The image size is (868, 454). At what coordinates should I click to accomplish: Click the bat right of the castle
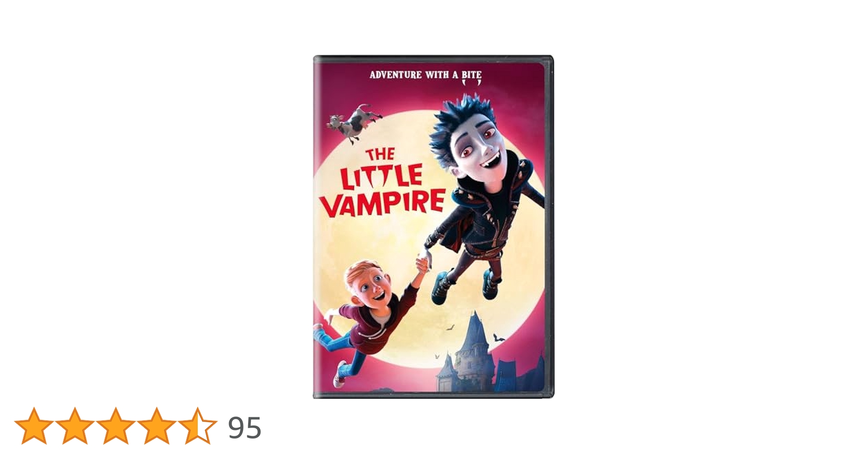click(x=498, y=338)
